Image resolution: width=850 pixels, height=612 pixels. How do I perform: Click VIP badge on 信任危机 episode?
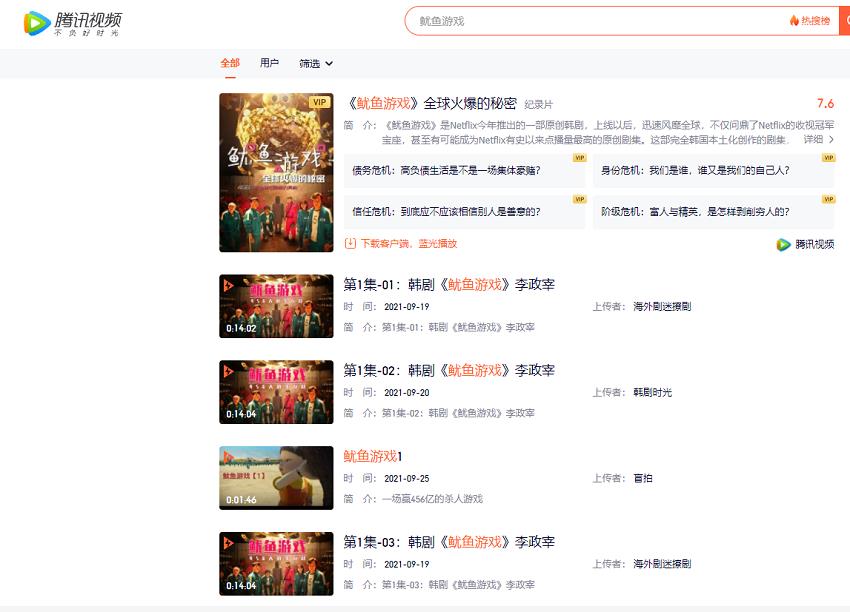[579, 199]
